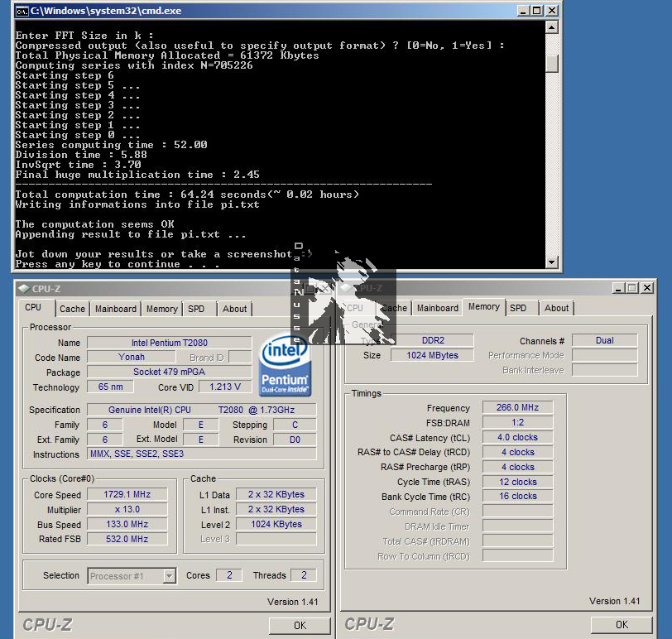Image resolution: width=672 pixels, height=639 pixels.
Task: Click the empty Command Rate (CR) field
Action: click(x=518, y=512)
